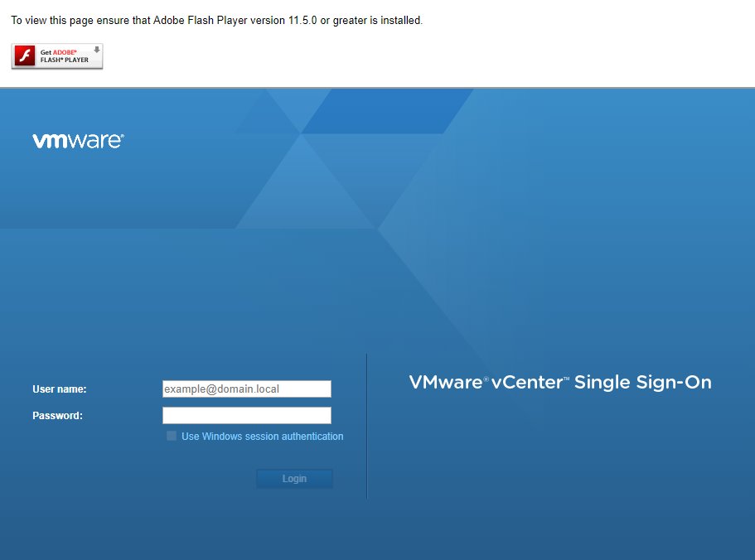Click the Get Adobe Flash Player badge
This screenshot has height=560, width=755.
57,56
